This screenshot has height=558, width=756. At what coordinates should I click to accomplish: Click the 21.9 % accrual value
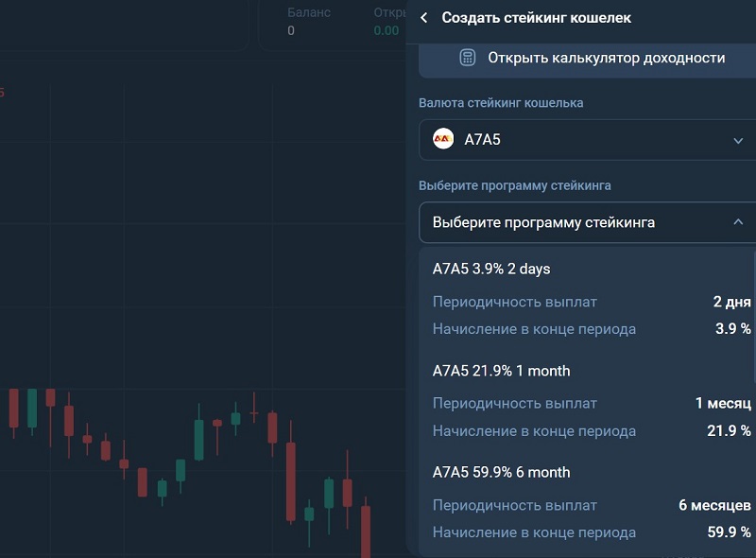[x=729, y=430]
